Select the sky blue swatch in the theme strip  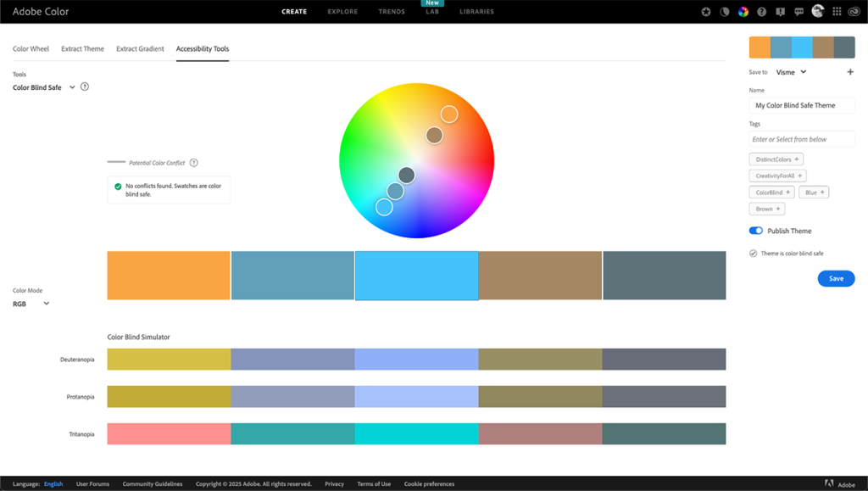(416, 275)
